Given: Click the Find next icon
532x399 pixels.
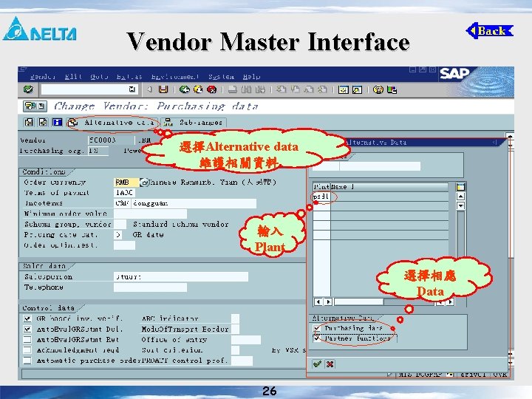Looking at the screenshot, I should pos(260,89).
